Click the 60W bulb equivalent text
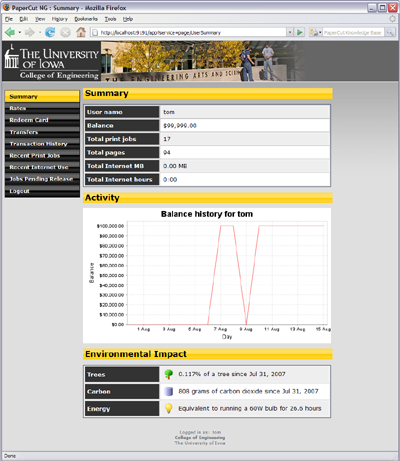The image size is (400, 461). click(250, 408)
